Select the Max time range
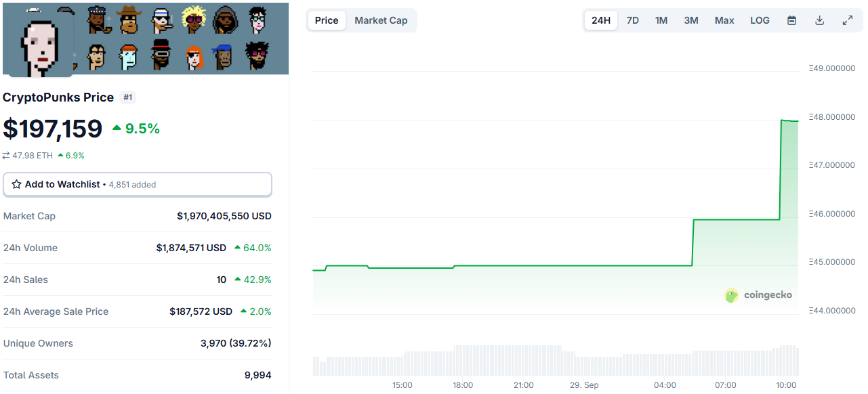This screenshot has height=394, width=868. [724, 20]
